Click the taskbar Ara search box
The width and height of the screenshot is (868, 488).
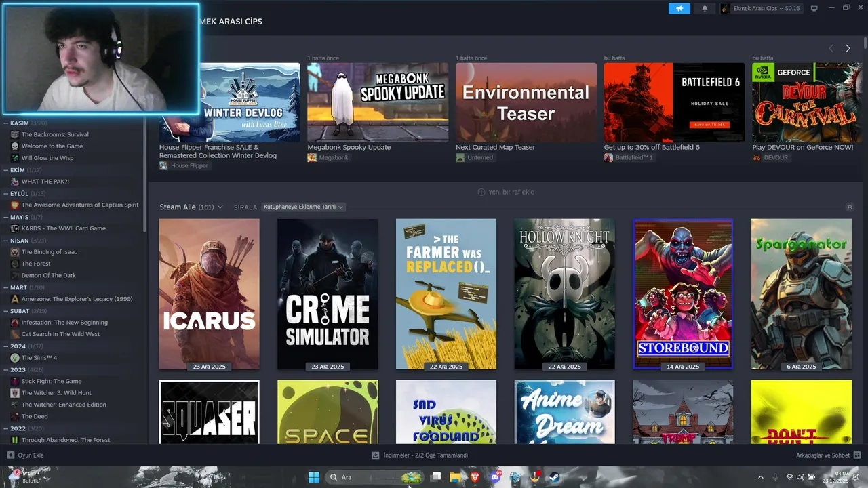[x=374, y=477]
